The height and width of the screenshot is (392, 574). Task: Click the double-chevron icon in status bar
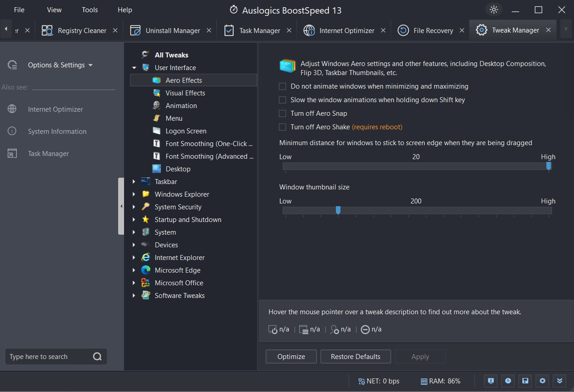[x=560, y=381]
